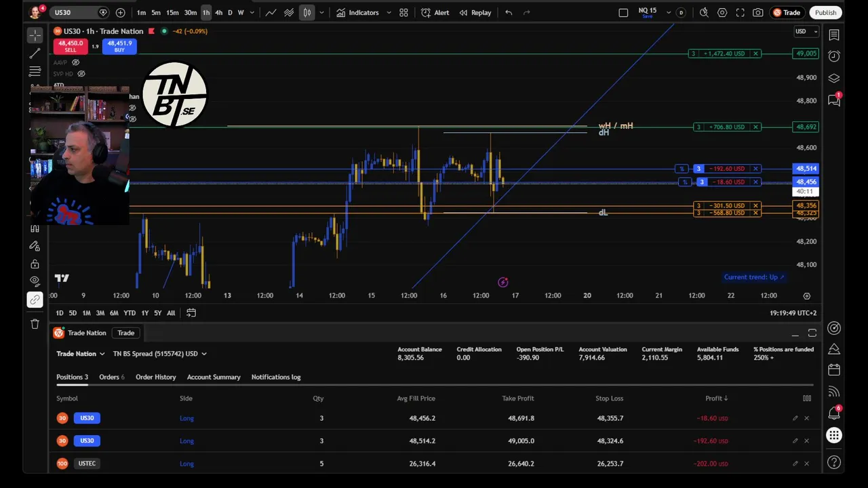Click the Publish button
Screen dimensions: 868x488
[825, 12]
